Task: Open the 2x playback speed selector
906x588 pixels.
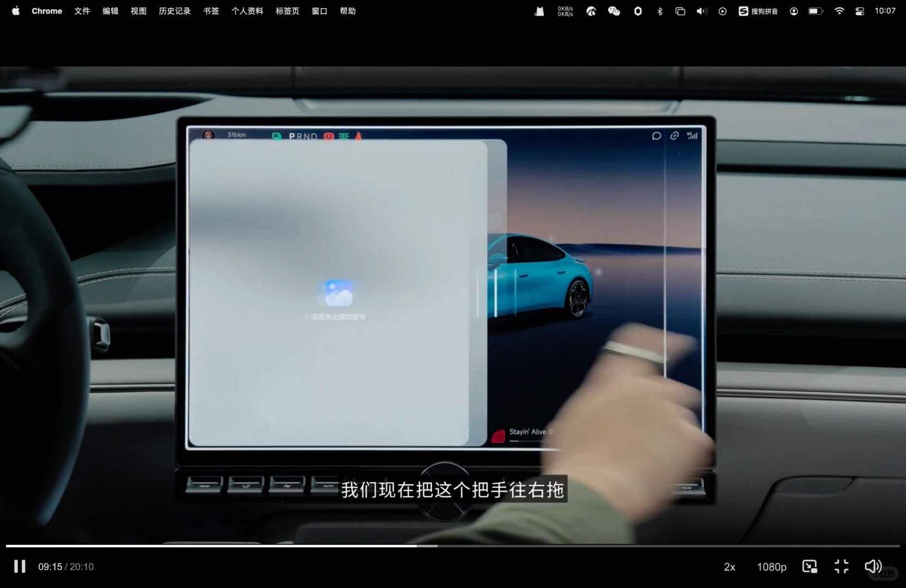Action: pos(730,567)
